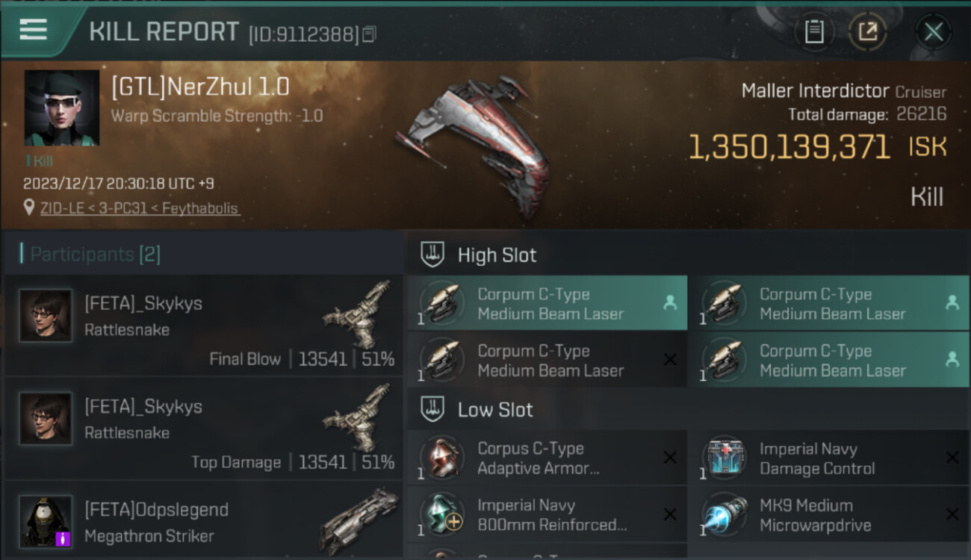Viewport: 971px width, 560px height.
Task: Select the Corpus C-Type Adaptive Armor icon
Action: pos(442,458)
